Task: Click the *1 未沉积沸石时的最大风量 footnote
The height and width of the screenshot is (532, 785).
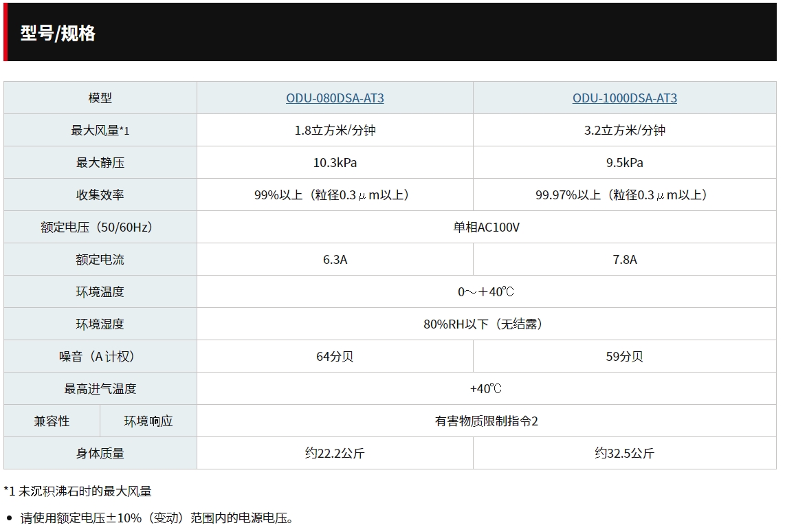Action: click(78, 491)
